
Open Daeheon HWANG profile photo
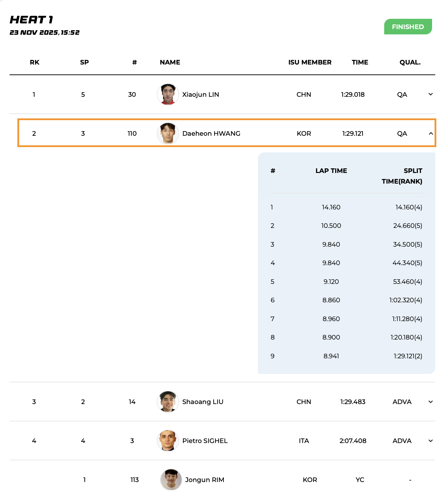pyautogui.click(x=168, y=133)
